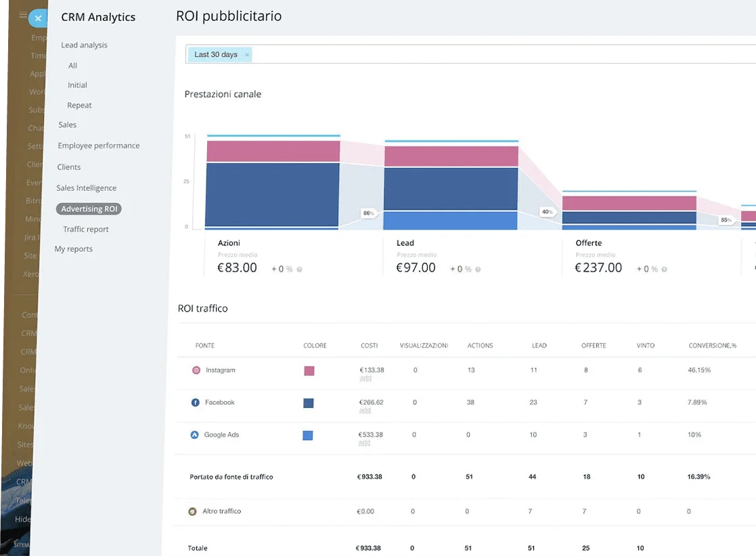Viewport: 756px width, 556px height.
Task: Click the Facebook source icon
Action: (x=196, y=402)
